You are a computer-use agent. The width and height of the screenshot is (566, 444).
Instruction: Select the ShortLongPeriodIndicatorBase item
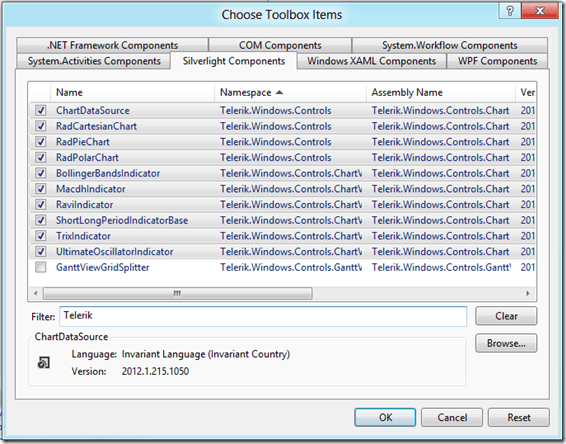click(122, 220)
